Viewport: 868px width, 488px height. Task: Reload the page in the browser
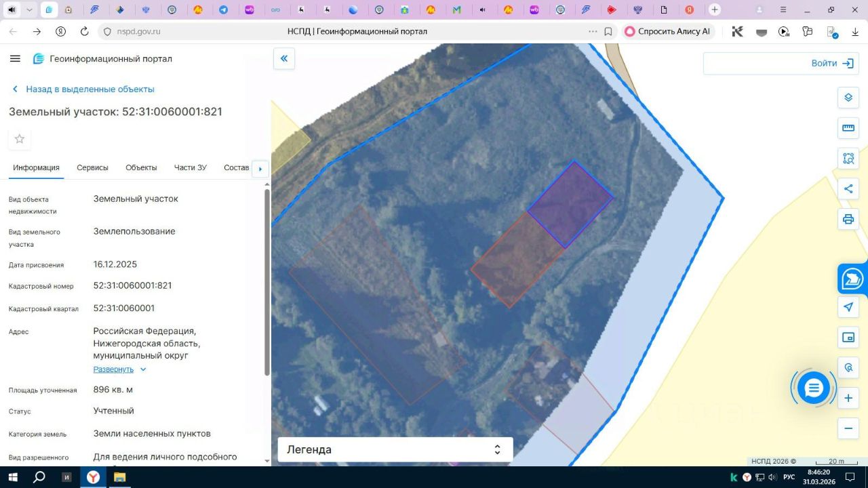click(84, 31)
